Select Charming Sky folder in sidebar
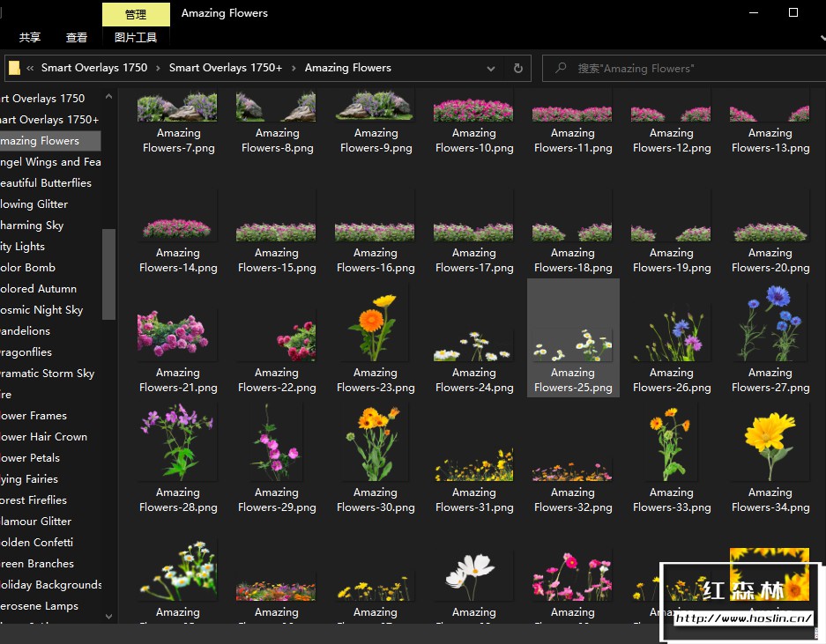The width and height of the screenshot is (826, 644). pos(32,226)
